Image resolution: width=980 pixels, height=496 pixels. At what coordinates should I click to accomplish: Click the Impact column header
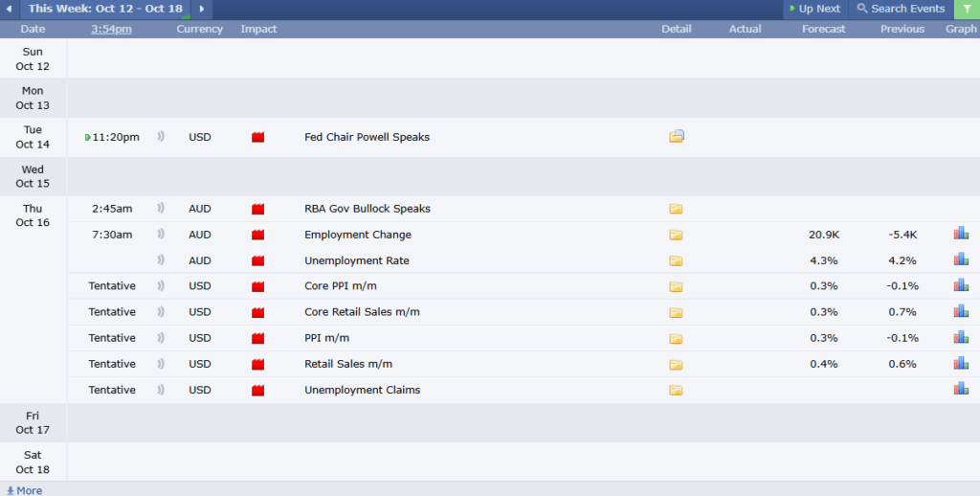point(258,29)
